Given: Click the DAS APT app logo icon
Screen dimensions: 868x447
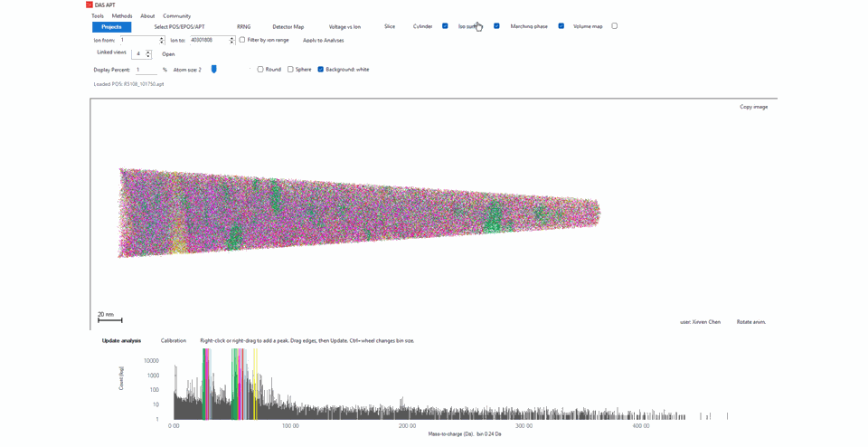Looking at the screenshot, I should click(90, 5).
